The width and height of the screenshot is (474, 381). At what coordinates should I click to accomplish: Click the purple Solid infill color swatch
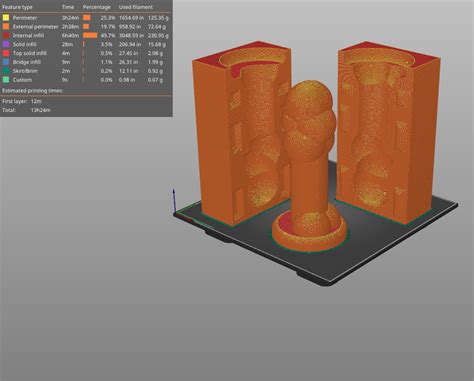point(6,44)
